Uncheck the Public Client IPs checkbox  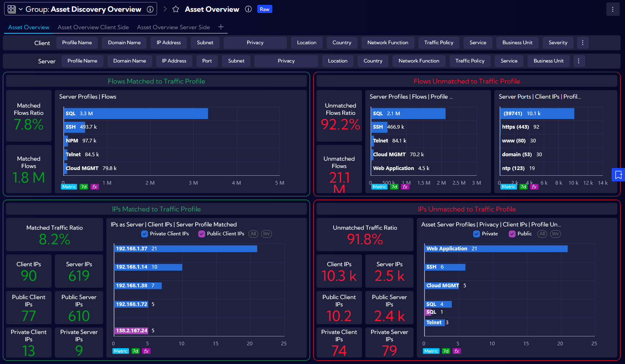coord(201,234)
